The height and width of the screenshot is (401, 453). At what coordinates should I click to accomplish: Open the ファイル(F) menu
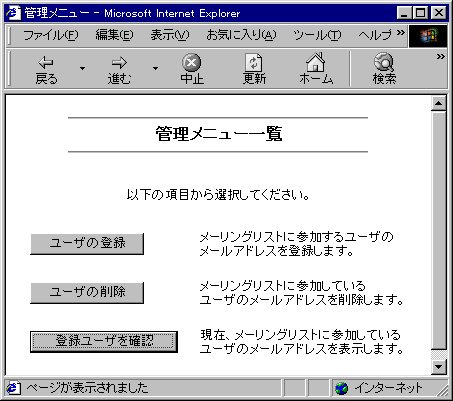click(51, 35)
